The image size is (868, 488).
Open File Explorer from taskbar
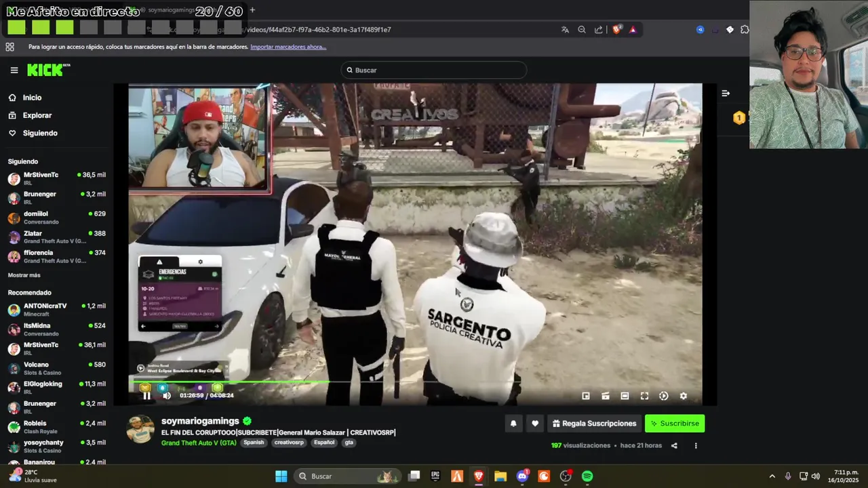(x=500, y=476)
